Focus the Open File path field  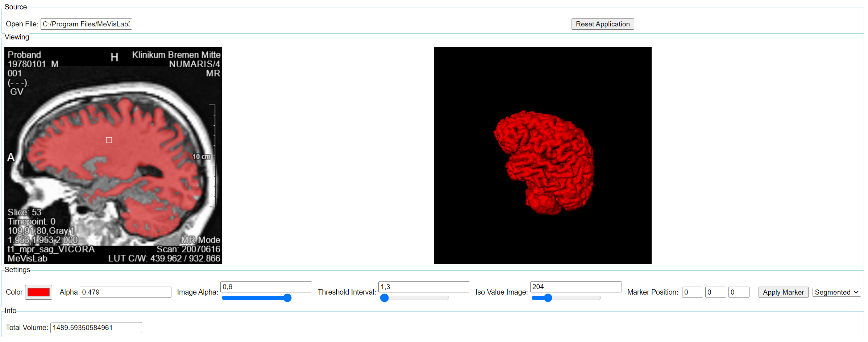86,24
